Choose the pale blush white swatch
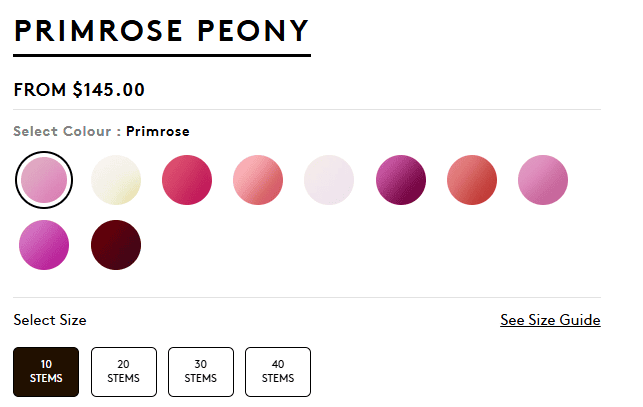This screenshot has width=643, height=407. click(329, 180)
